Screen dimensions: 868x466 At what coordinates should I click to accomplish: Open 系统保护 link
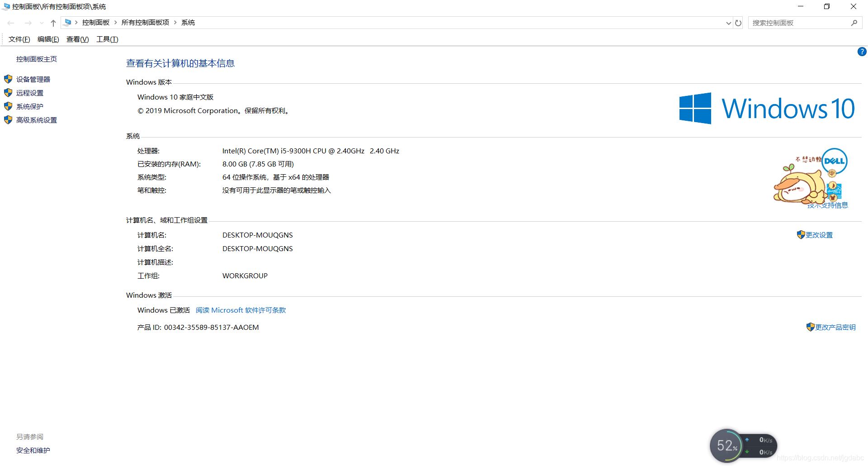30,106
